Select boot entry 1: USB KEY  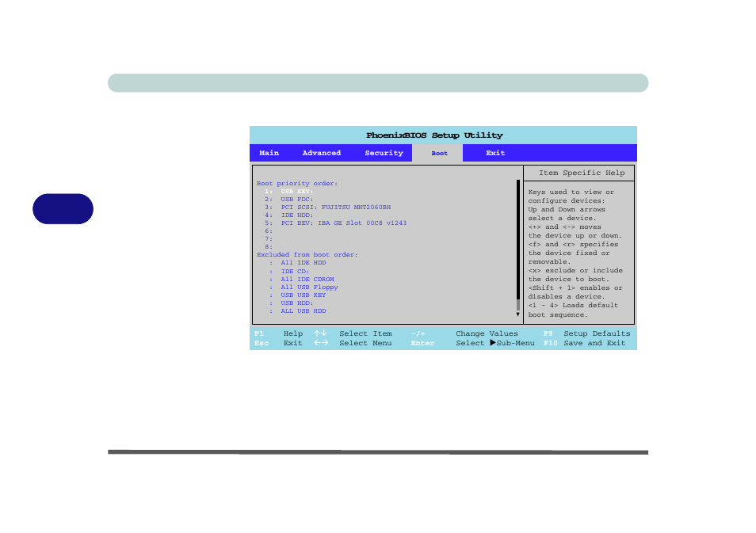tap(288, 192)
